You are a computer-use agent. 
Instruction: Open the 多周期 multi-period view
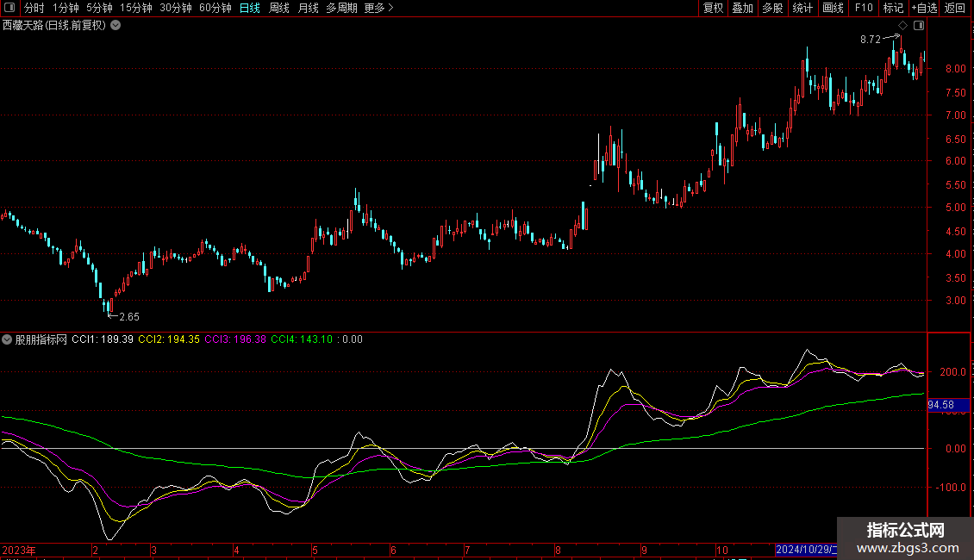point(341,8)
